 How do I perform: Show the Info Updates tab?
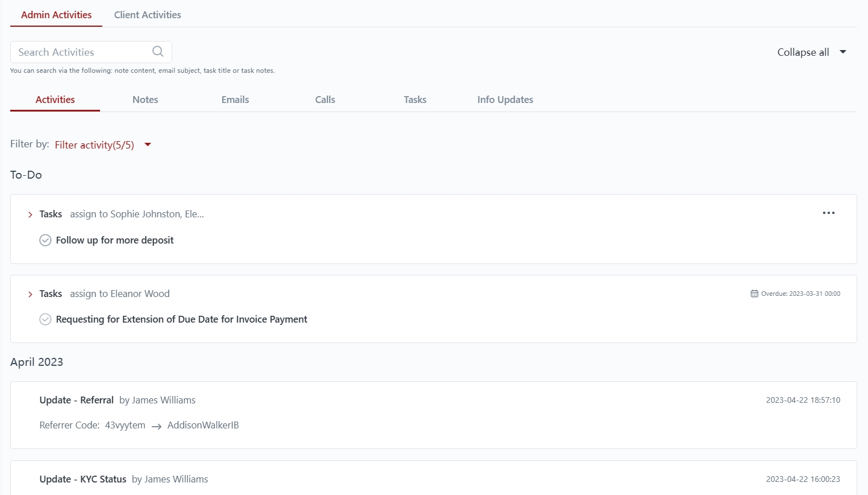click(x=505, y=100)
